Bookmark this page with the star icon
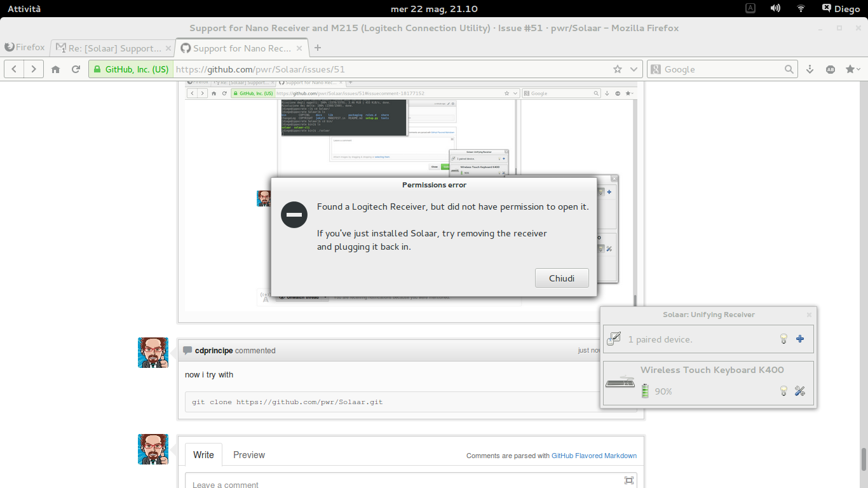The height and width of the screenshot is (488, 868). [x=618, y=69]
